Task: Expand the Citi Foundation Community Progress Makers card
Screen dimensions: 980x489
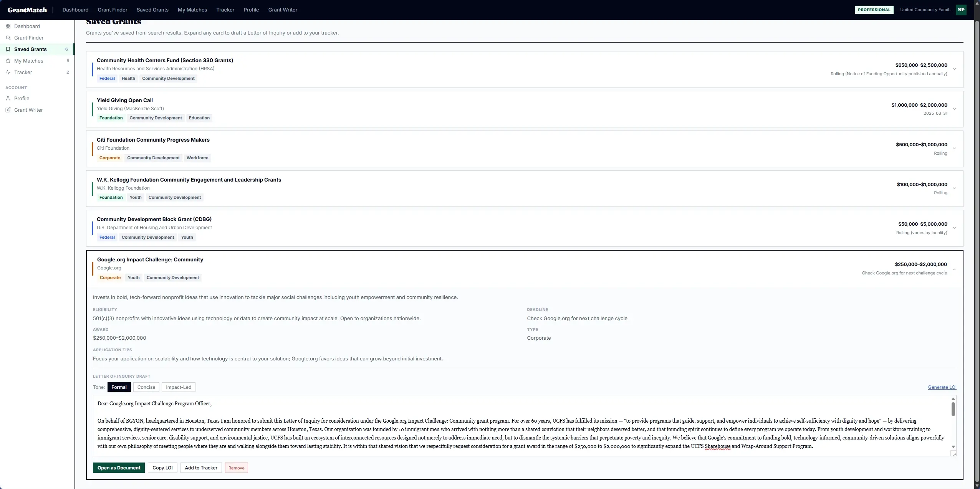Action: coord(954,149)
